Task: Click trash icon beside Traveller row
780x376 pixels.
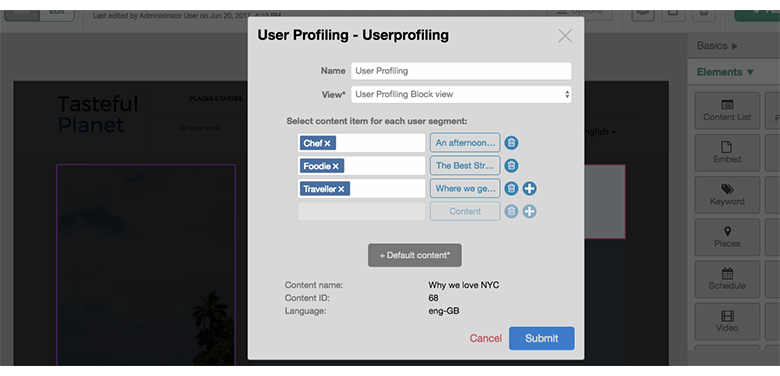Action: point(511,188)
